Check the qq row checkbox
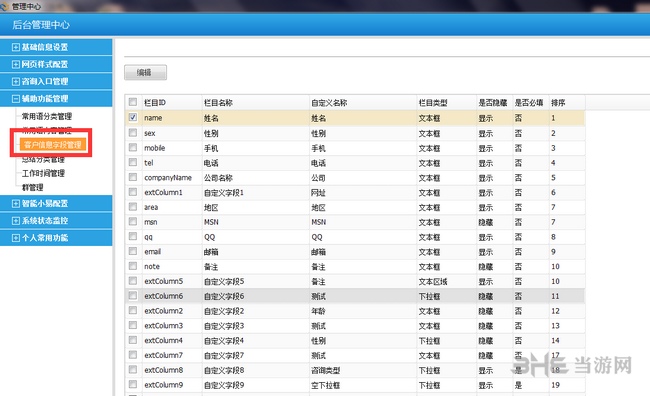This screenshot has height=396, width=650. click(133, 236)
